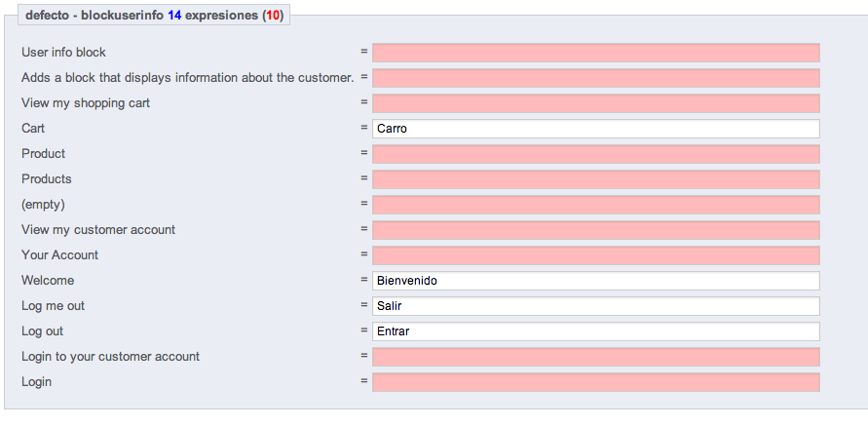
Task: Click the Your Account translation field
Action: (x=595, y=255)
